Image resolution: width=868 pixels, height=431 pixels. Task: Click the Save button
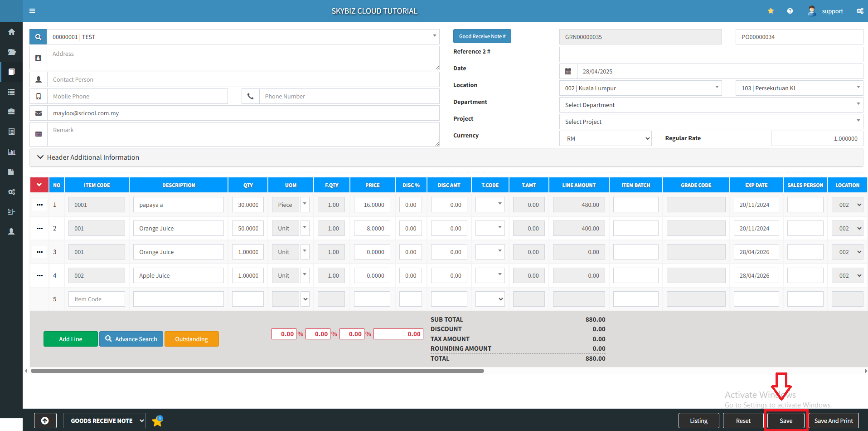786,421
